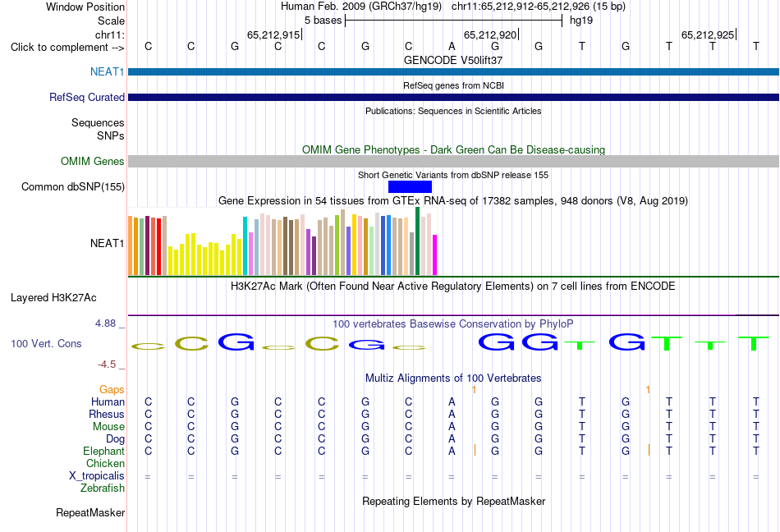Open 'RefSeq genes from NCBI' track title
780x532 pixels.
(453, 85)
